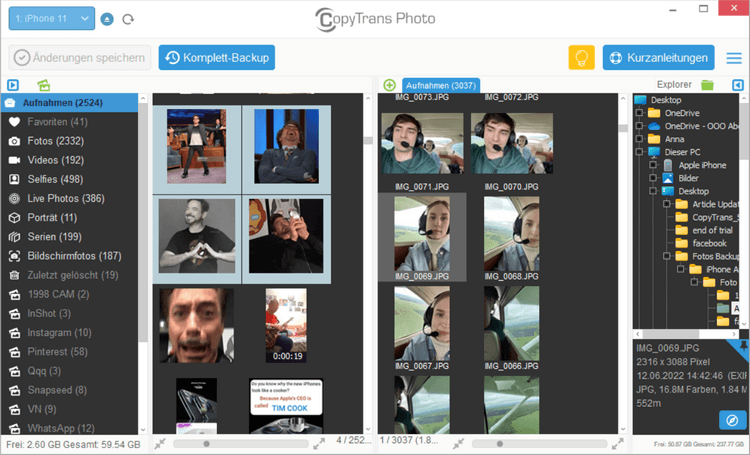Click create new album icon

[44, 85]
